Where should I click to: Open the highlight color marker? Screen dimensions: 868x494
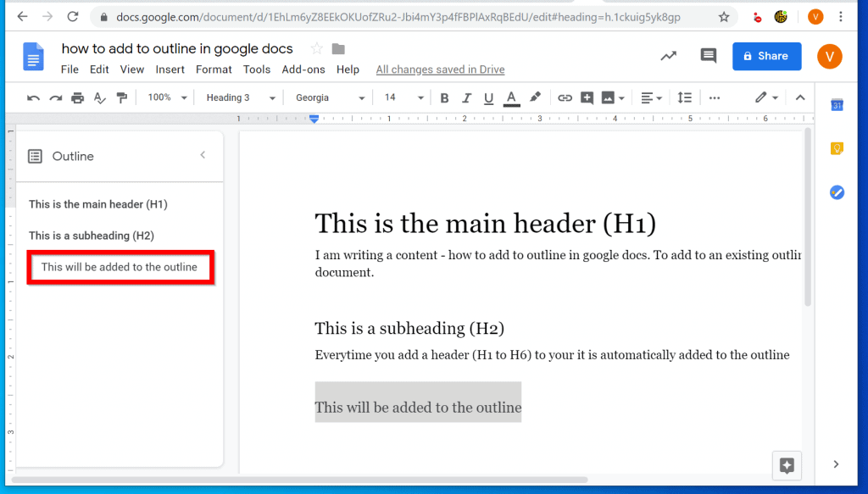click(x=535, y=97)
